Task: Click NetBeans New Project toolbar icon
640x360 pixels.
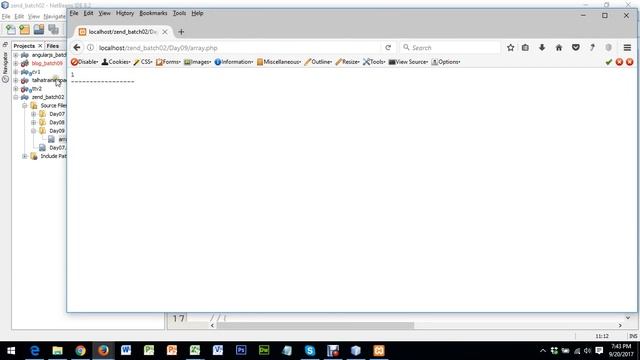Action: click(x=24, y=29)
